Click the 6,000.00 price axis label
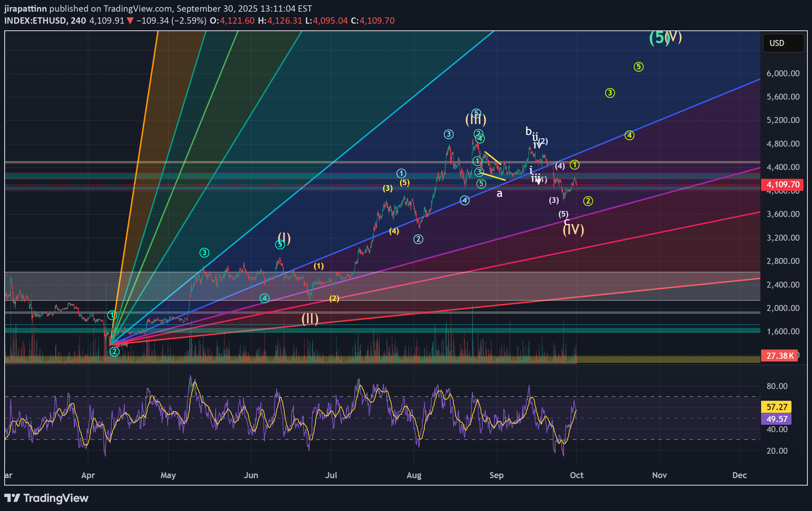The image size is (812, 511). [x=783, y=74]
